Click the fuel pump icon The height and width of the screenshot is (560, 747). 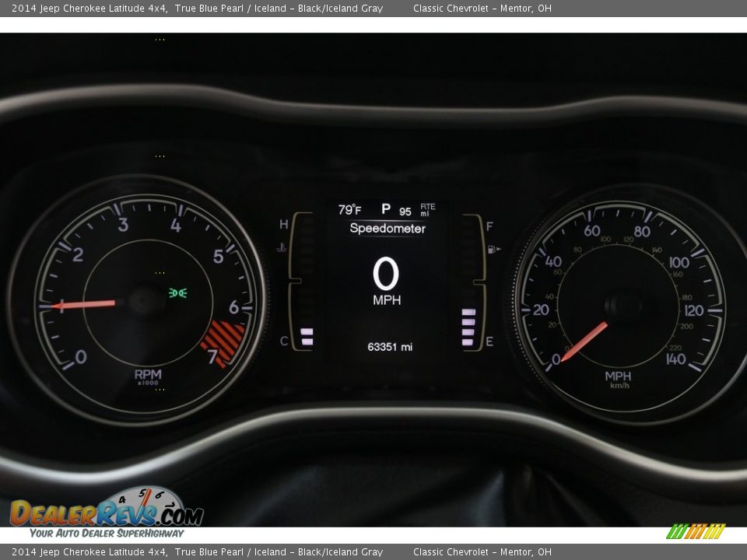[493, 250]
